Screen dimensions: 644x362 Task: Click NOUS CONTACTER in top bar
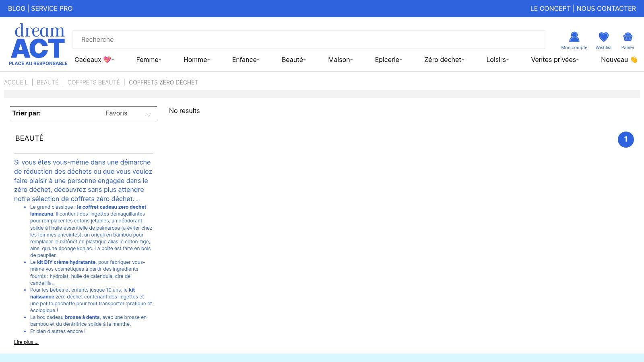coord(606,8)
